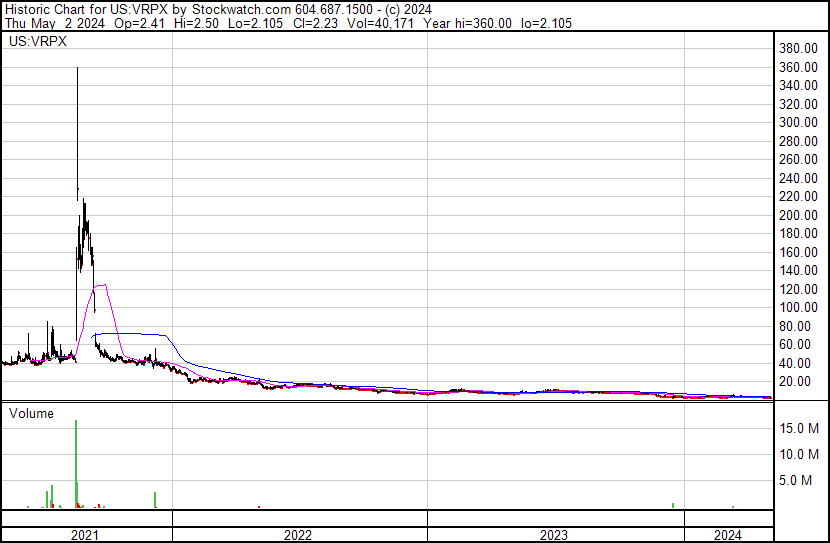
Task: Click the blue moving average plateau near 70
Action: [130, 333]
